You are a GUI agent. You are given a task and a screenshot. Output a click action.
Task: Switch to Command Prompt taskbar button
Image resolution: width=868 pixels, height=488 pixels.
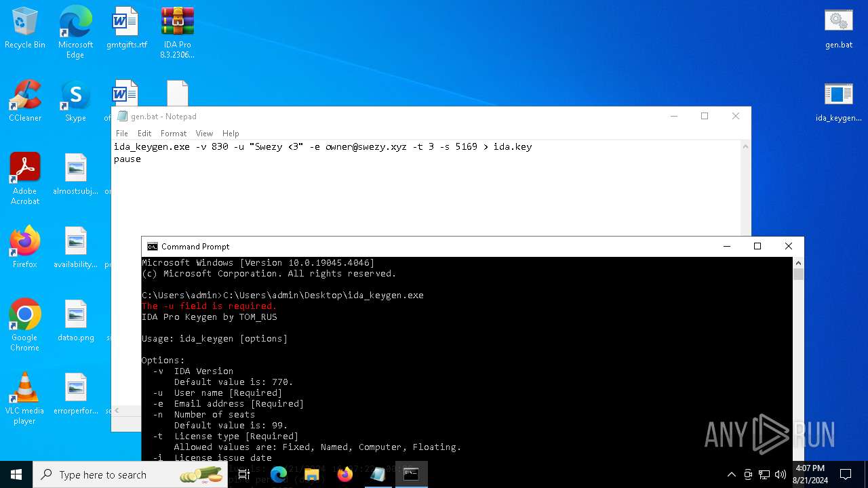tap(412, 474)
